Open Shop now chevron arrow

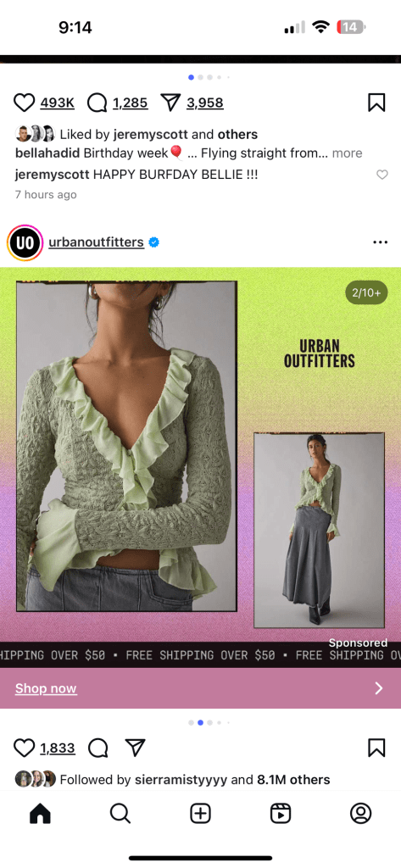[x=379, y=688]
